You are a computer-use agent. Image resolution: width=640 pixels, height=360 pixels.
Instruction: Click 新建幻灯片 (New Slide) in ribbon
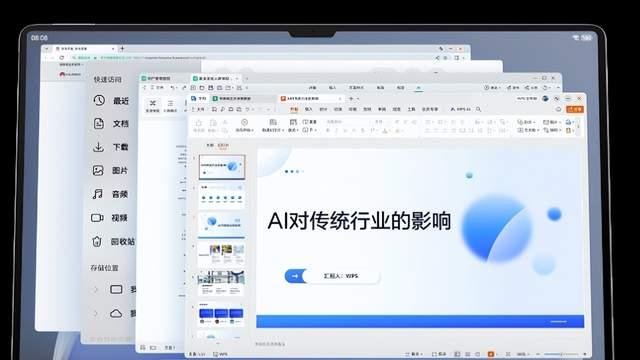(273, 125)
